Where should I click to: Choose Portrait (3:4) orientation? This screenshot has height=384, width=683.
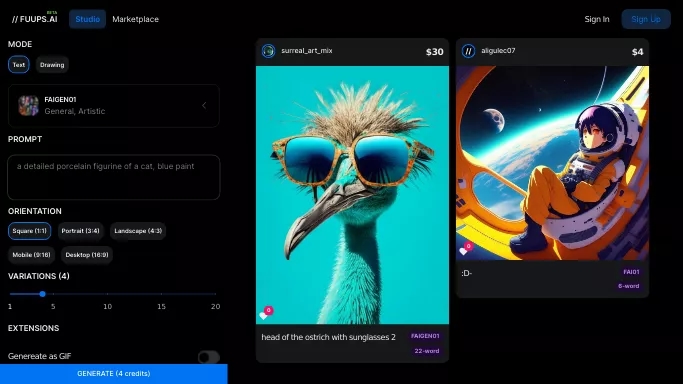point(80,231)
